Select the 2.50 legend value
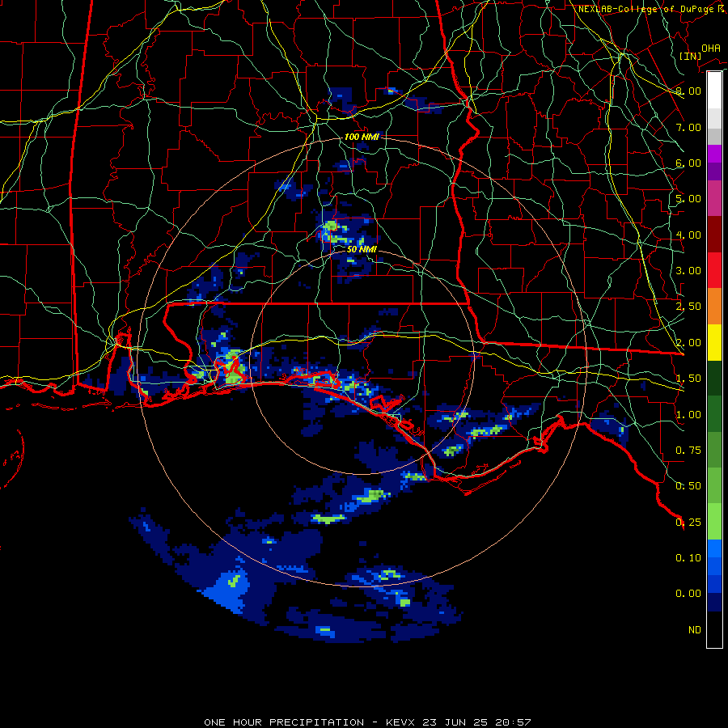Image resolution: width=728 pixels, height=728 pixels. click(688, 307)
